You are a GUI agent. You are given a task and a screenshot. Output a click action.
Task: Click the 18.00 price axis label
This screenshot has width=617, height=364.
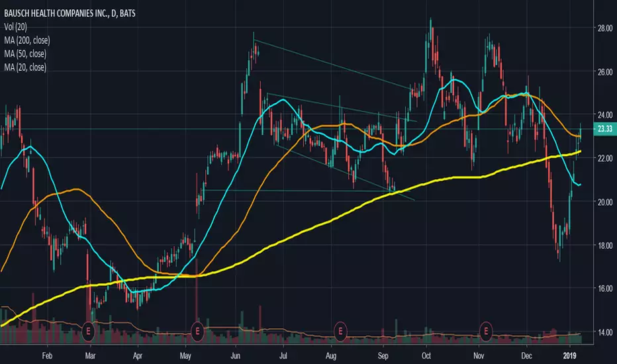pyautogui.click(x=605, y=246)
